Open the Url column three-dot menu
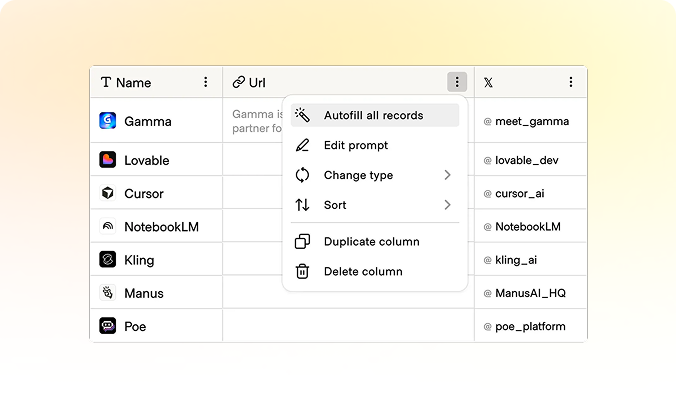The height and width of the screenshot is (408, 676). pyautogui.click(x=457, y=82)
